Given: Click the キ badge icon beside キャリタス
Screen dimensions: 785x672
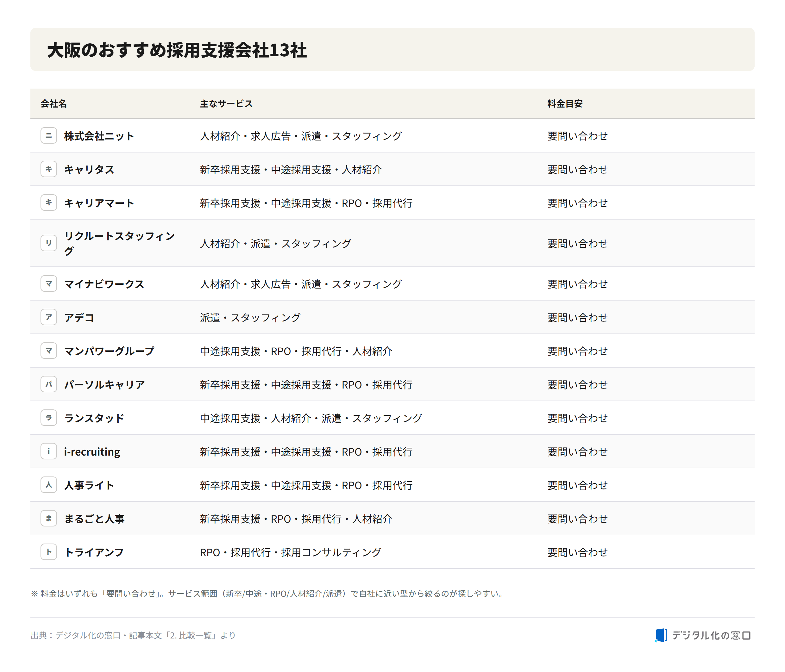Looking at the screenshot, I should click(x=48, y=169).
